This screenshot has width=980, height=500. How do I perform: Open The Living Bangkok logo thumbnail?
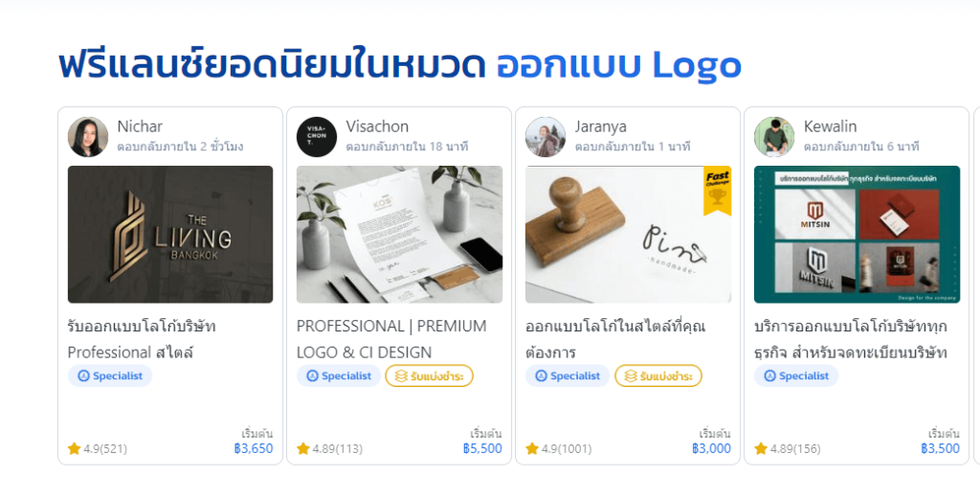170,235
